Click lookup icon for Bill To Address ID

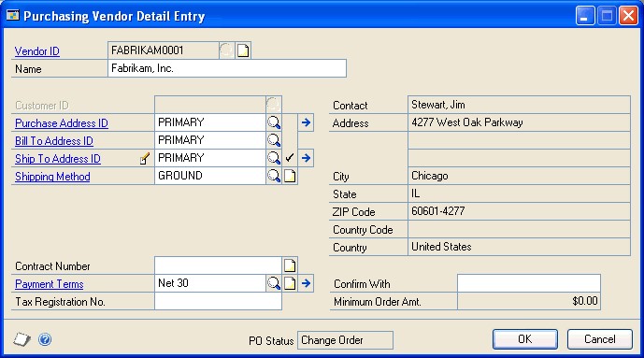(x=274, y=140)
